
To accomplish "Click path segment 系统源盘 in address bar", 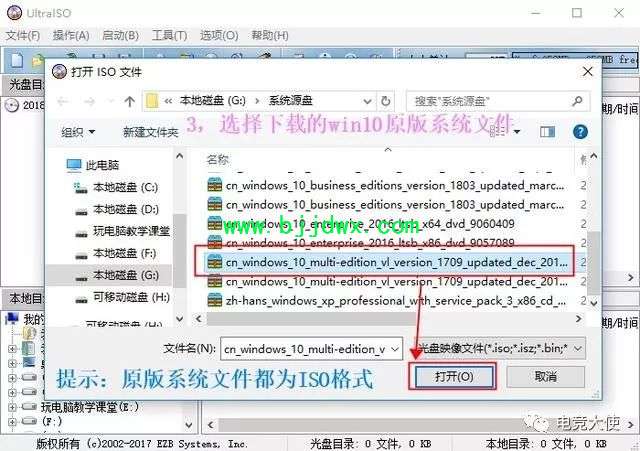I will tap(291, 101).
